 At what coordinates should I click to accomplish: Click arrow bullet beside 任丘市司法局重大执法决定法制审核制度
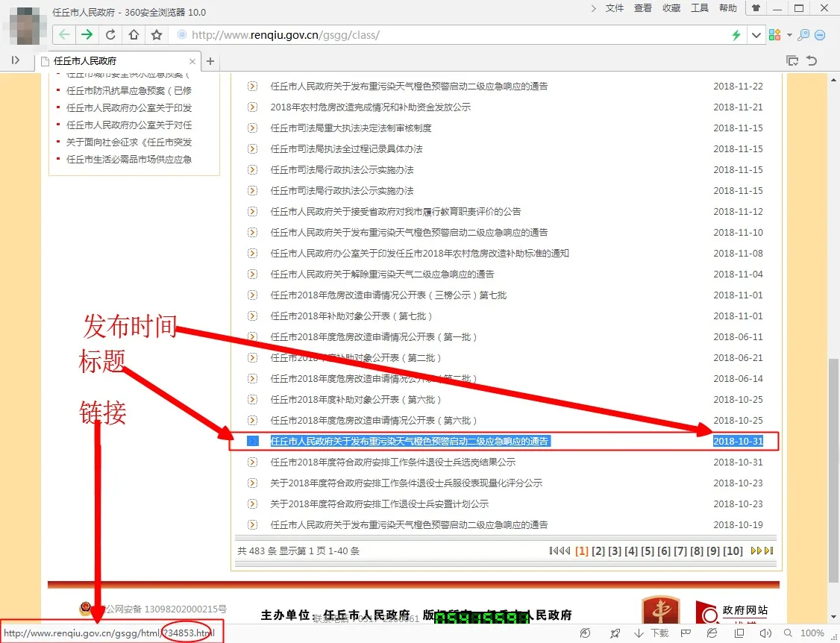click(252, 128)
